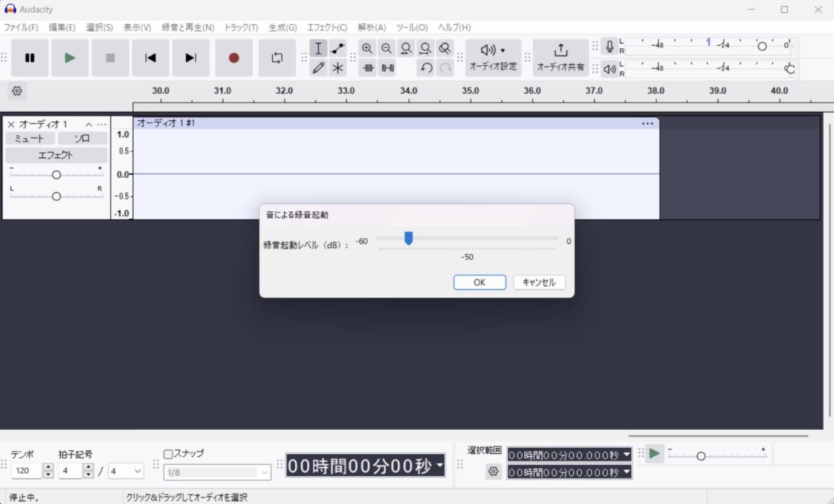Open the エフェクト(C) menu

327,27
